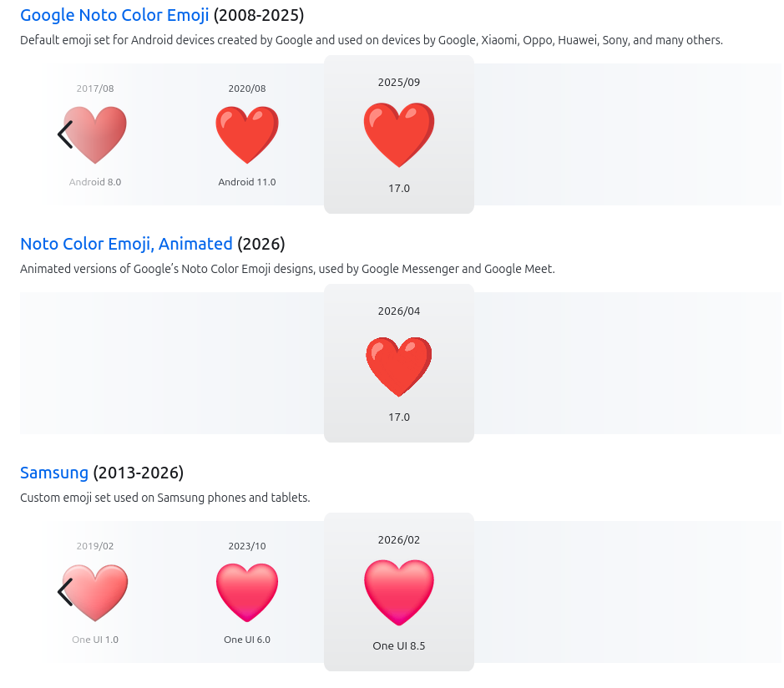This screenshot has height=688, width=784.
Task: Click the 17.0 label under animated heart
Action: (x=399, y=417)
